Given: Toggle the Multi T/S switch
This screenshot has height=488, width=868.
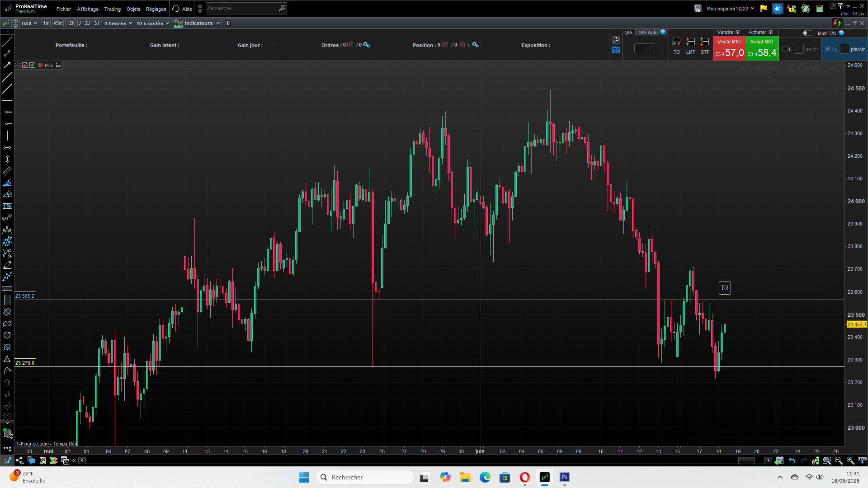Looking at the screenshot, I should tap(807, 33).
